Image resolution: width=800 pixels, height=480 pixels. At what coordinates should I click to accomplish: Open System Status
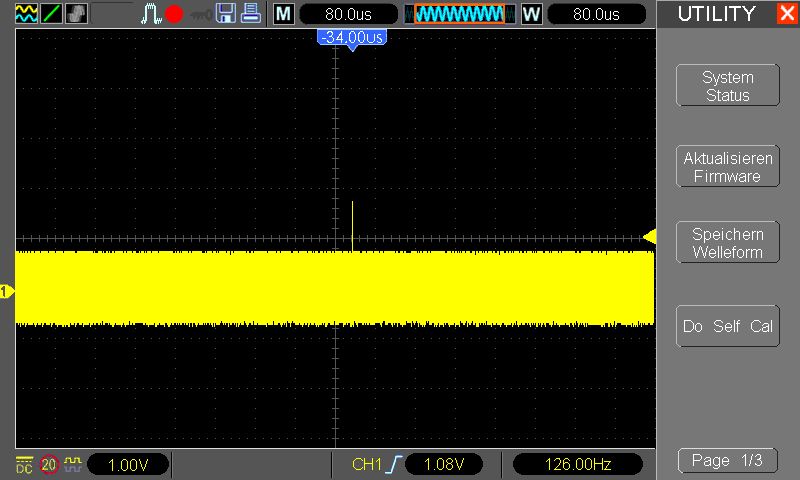coord(727,86)
